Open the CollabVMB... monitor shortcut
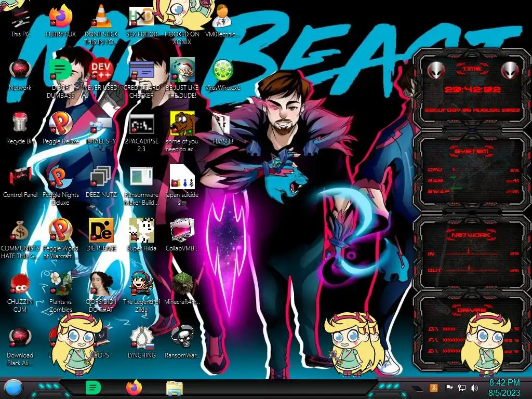532x399 pixels. click(x=182, y=235)
